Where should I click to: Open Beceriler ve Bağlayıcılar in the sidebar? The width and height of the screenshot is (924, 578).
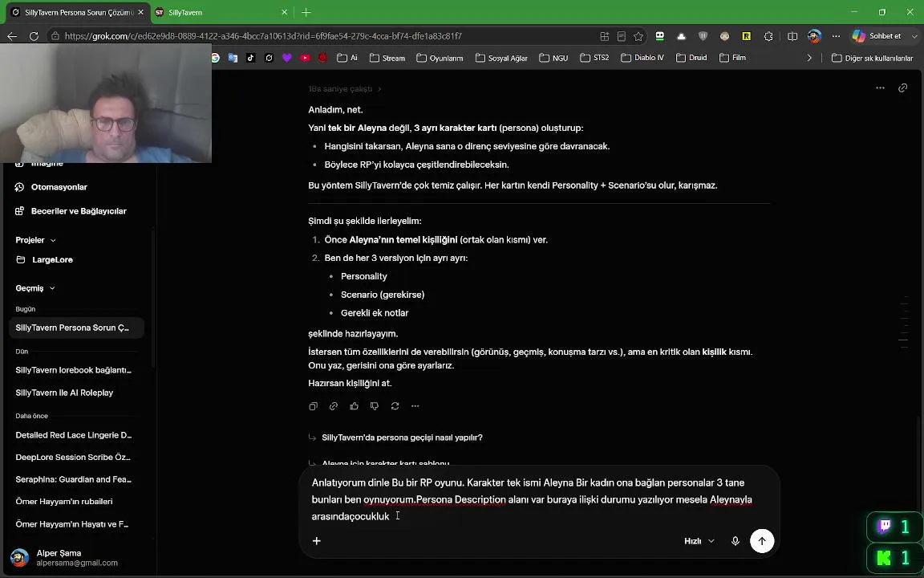coord(77,211)
